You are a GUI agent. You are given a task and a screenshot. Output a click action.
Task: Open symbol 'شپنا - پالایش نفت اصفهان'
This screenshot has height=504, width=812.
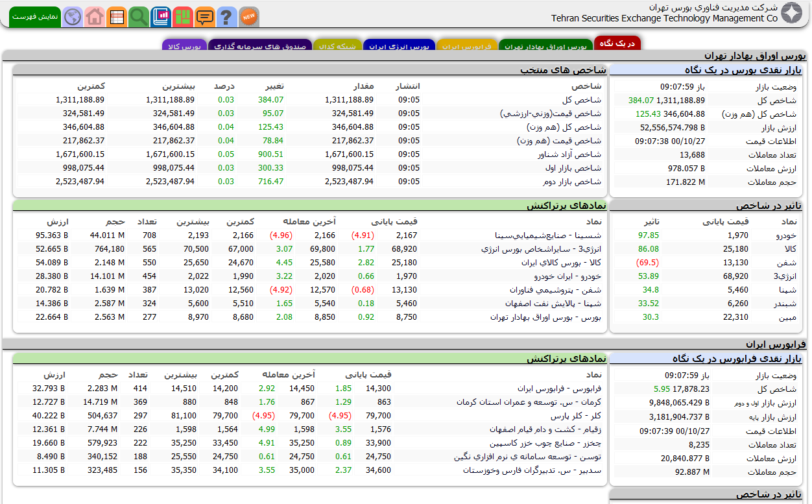(x=553, y=304)
